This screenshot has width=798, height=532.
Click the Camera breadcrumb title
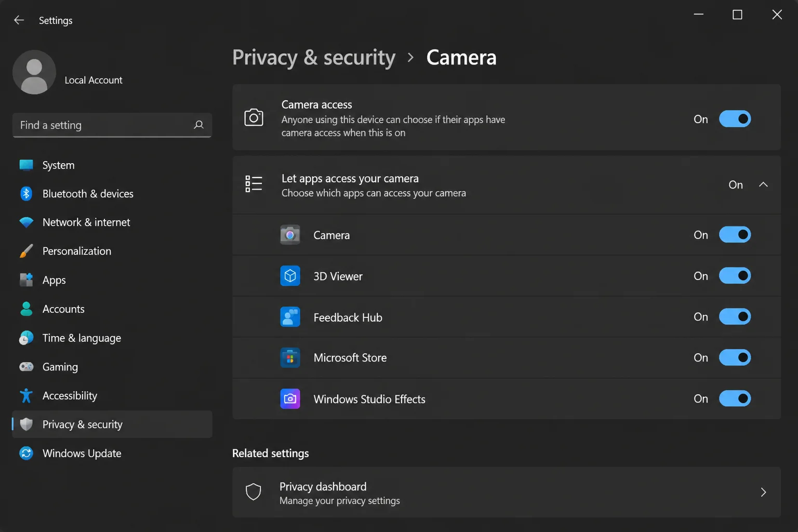pyautogui.click(x=461, y=57)
